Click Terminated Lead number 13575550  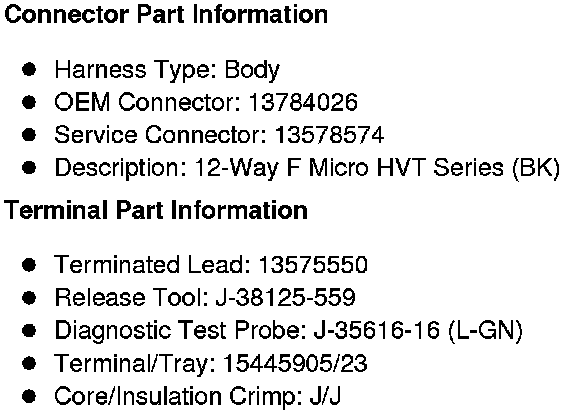click(x=313, y=265)
